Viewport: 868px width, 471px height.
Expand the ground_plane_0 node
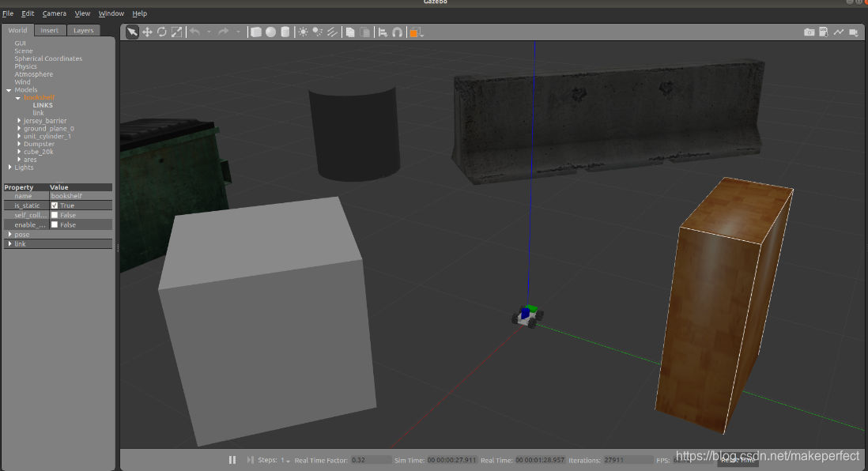[x=19, y=128]
